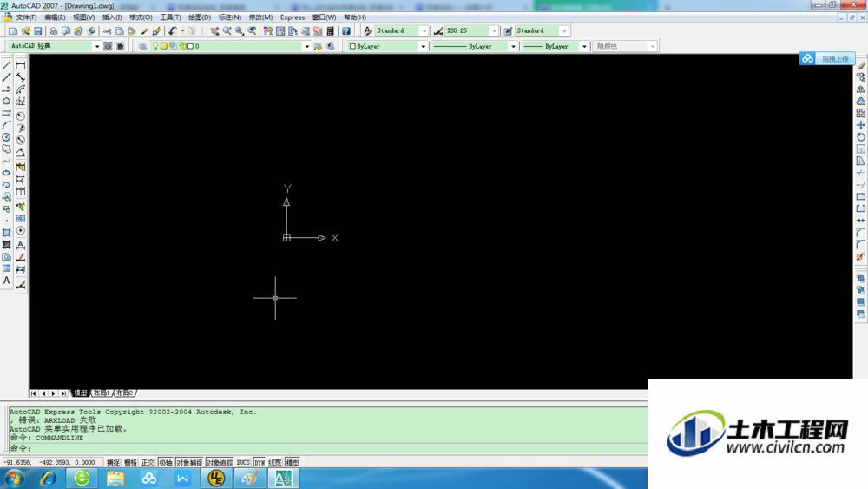868x489 pixels.
Task: Toggle 线宽 lineweight display in status bar
Action: coord(275,462)
